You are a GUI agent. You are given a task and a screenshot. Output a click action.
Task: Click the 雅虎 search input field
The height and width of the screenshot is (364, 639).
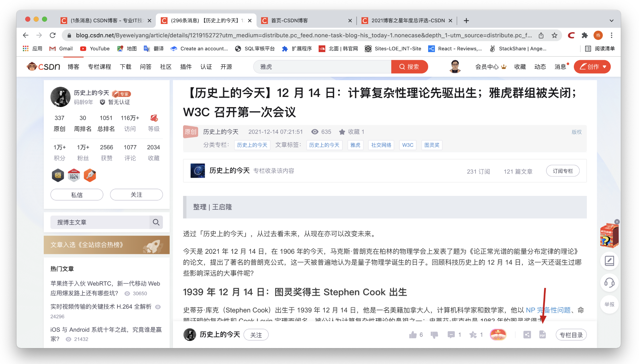click(322, 67)
